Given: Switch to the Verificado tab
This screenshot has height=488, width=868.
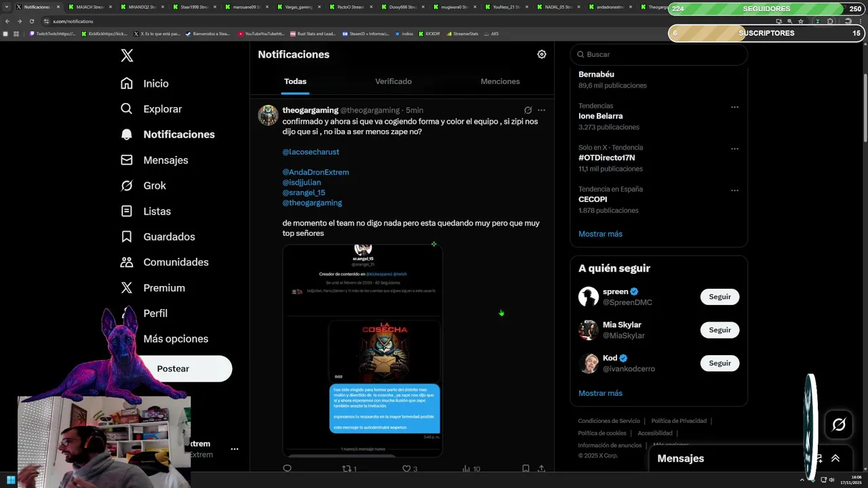Looking at the screenshot, I should pyautogui.click(x=393, y=81).
